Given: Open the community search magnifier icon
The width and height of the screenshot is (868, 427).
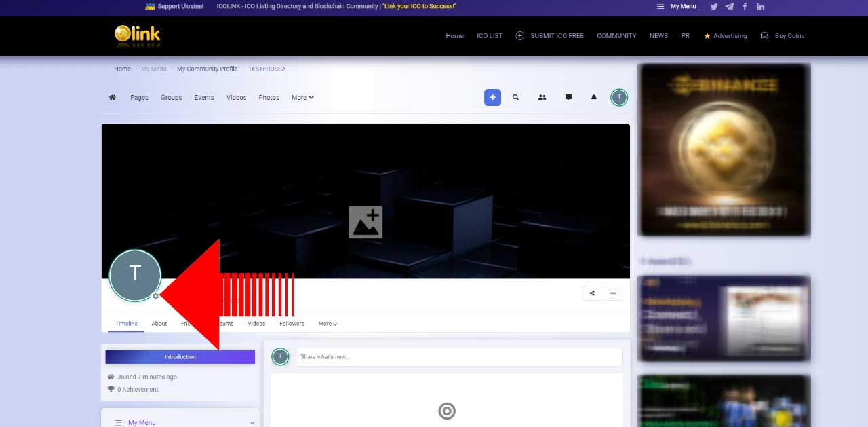Looking at the screenshot, I should pos(515,97).
